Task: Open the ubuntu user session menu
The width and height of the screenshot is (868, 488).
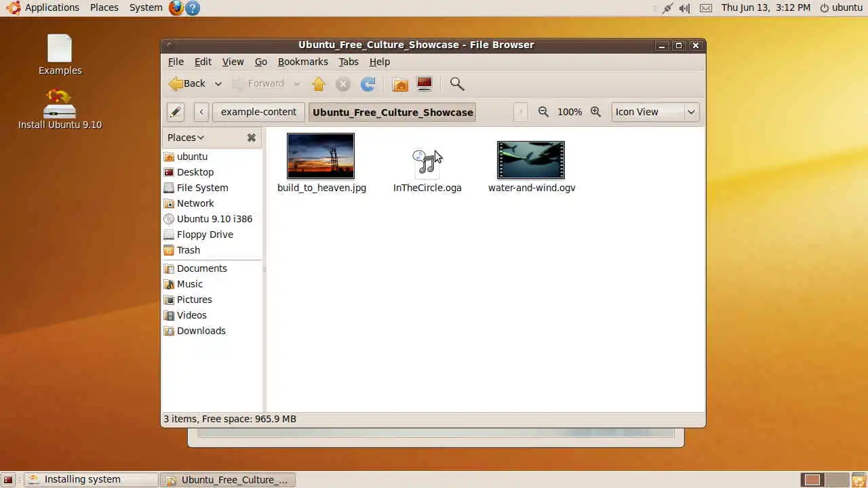Action: click(841, 7)
